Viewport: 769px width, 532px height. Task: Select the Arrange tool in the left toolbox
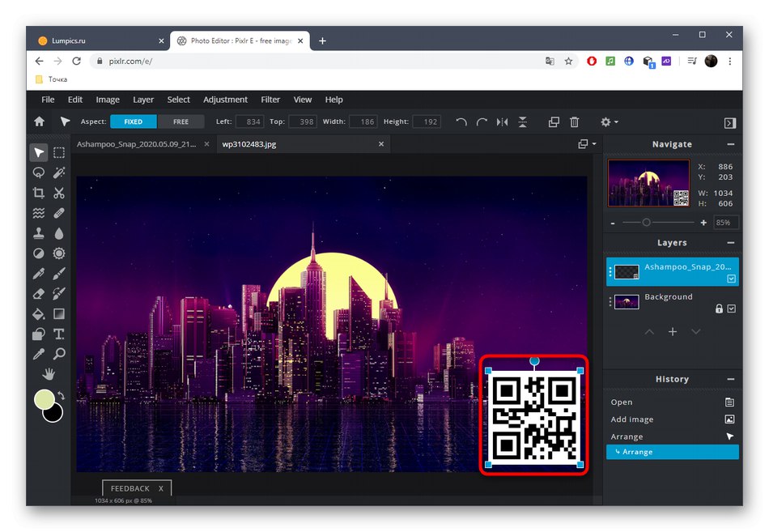[x=39, y=152]
